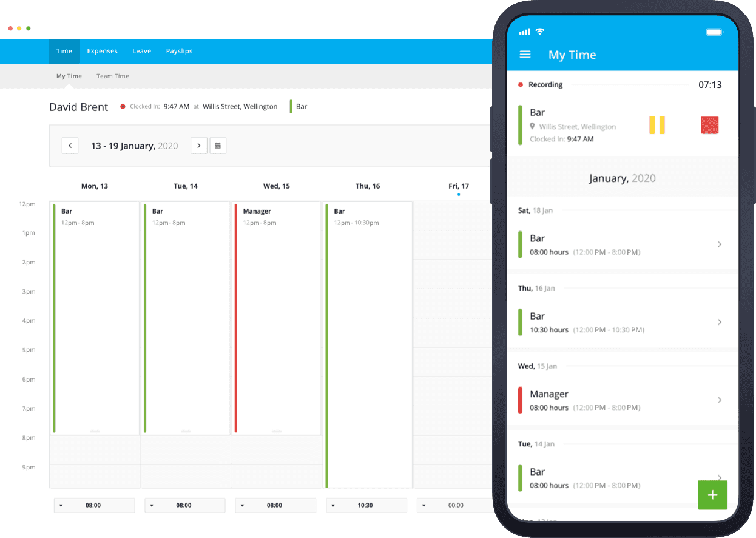Advance to next week with right arrow

[199, 146]
